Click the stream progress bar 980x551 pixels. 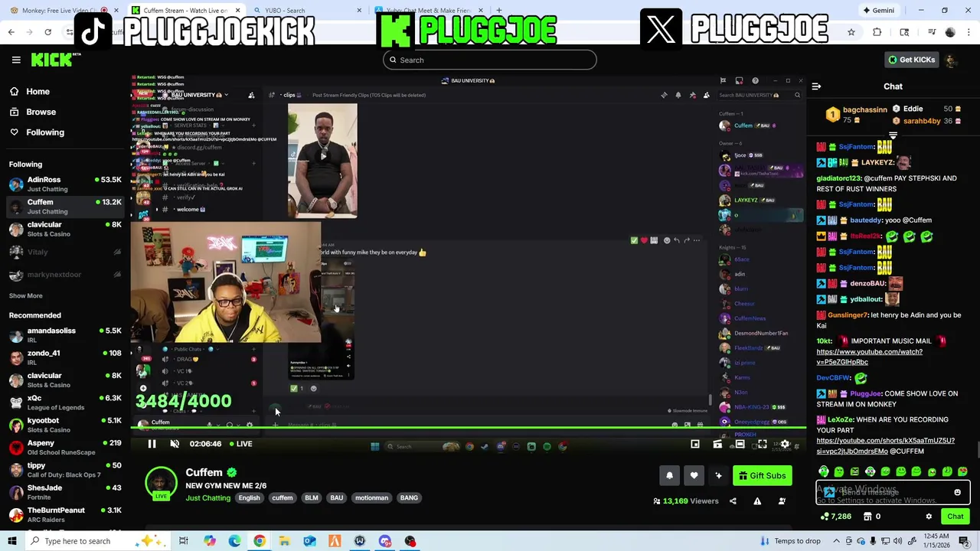click(x=469, y=429)
